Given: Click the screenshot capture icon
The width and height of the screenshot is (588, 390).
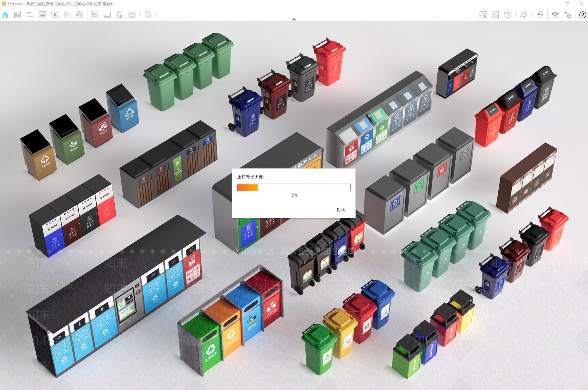Looking at the screenshot, I should pos(95,15).
